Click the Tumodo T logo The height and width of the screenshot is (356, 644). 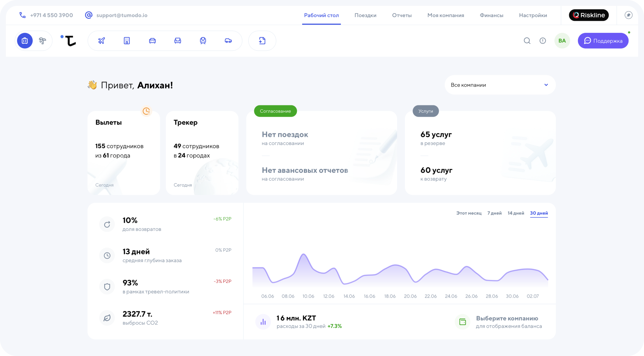pyautogui.click(x=68, y=41)
